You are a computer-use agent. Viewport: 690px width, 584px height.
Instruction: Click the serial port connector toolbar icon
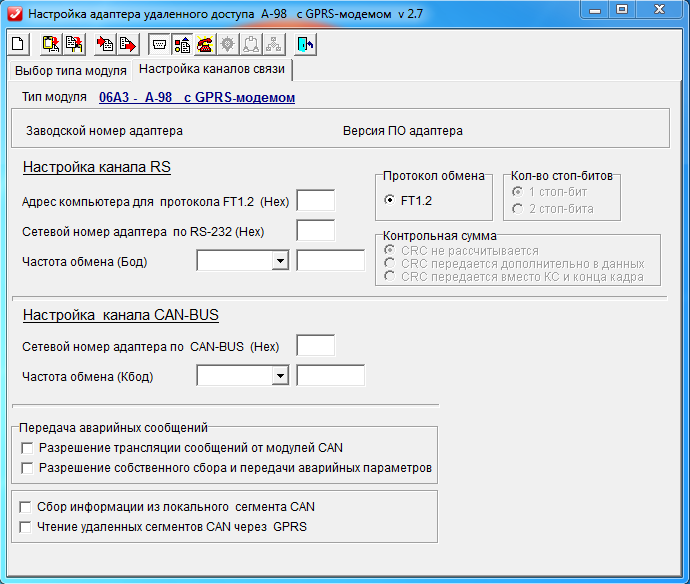[x=158, y=44]
